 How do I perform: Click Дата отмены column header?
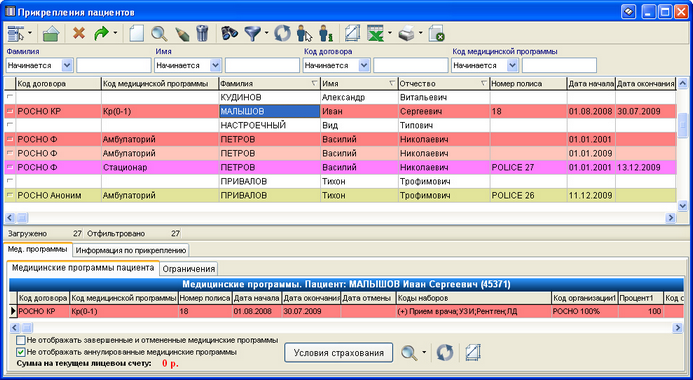tap(368, 298)
